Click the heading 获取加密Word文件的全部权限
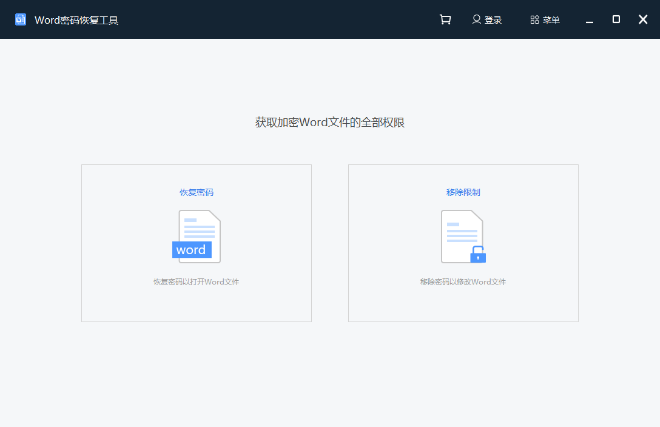This screenshot has width=660, height=427. pyautogui.click(x=330, y=123)
